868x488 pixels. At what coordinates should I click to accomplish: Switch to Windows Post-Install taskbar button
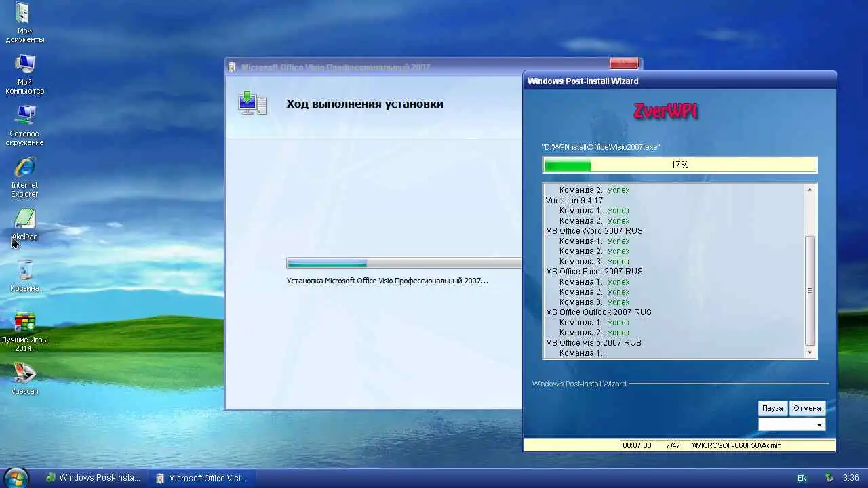coord(94,478)
